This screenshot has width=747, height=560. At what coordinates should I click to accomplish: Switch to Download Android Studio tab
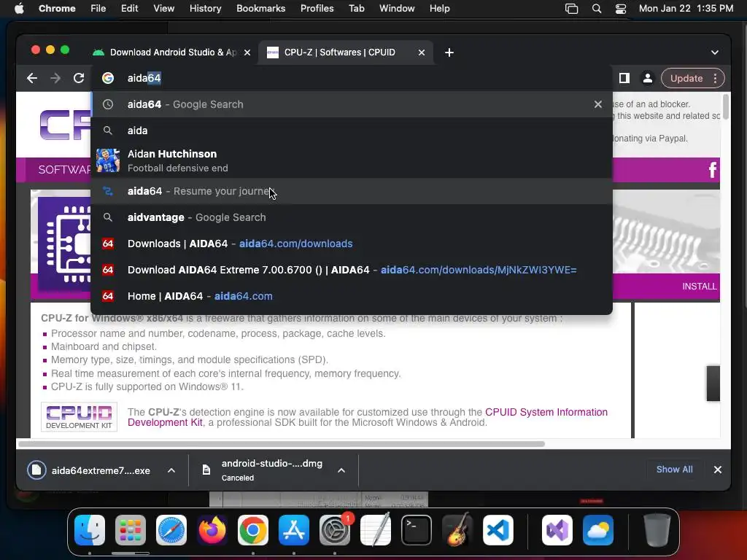point(172,52)
